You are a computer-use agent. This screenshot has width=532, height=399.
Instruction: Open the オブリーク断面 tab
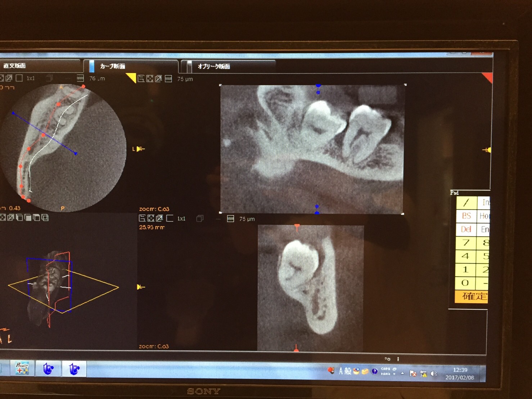point(214,66)
